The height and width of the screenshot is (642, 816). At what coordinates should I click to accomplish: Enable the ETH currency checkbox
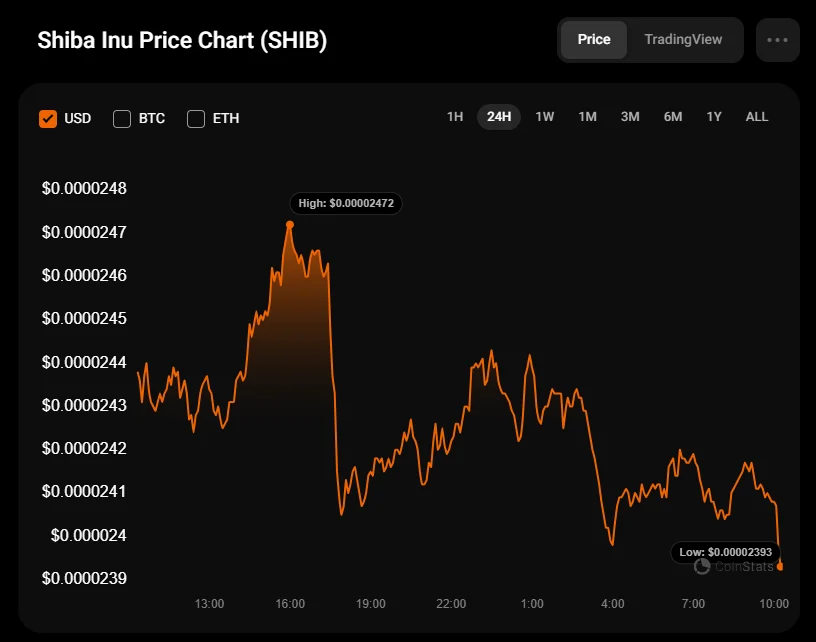tap(196, 119)
